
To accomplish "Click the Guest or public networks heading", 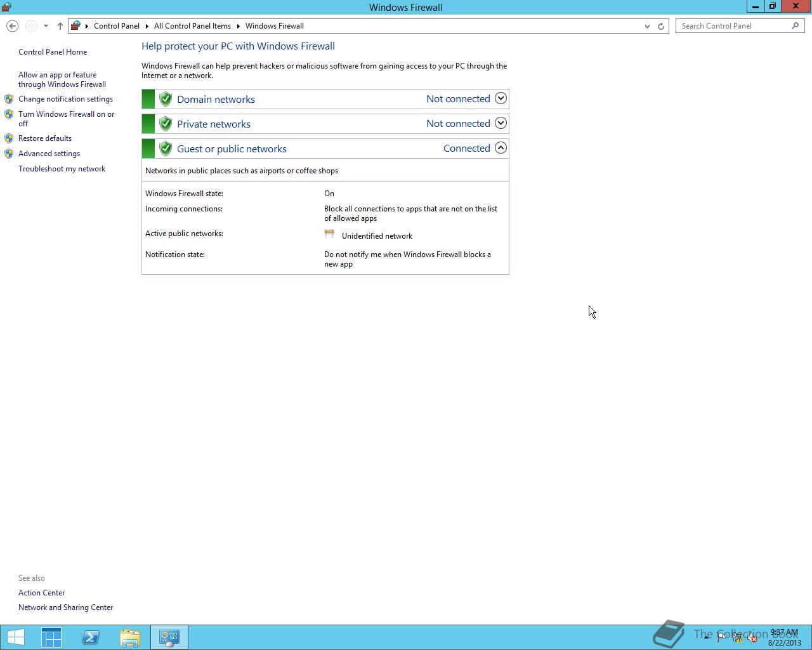I will tap(232, 149).
